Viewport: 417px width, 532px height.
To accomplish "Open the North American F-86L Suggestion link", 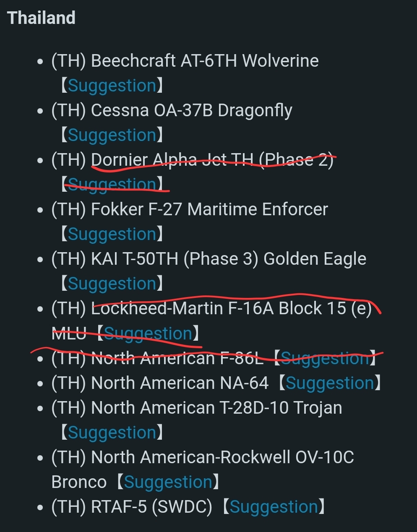I will [x=325, y=358].
